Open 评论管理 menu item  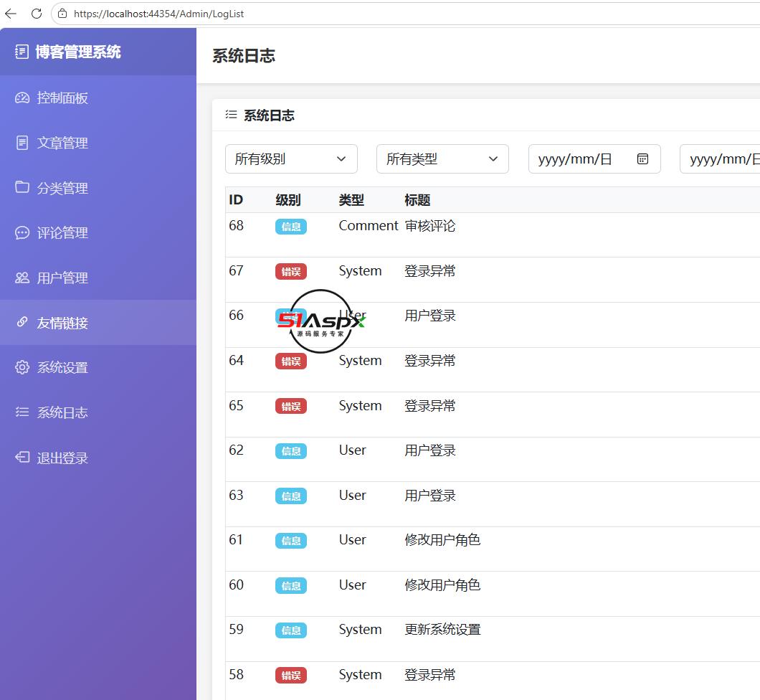tap(98, 232)
